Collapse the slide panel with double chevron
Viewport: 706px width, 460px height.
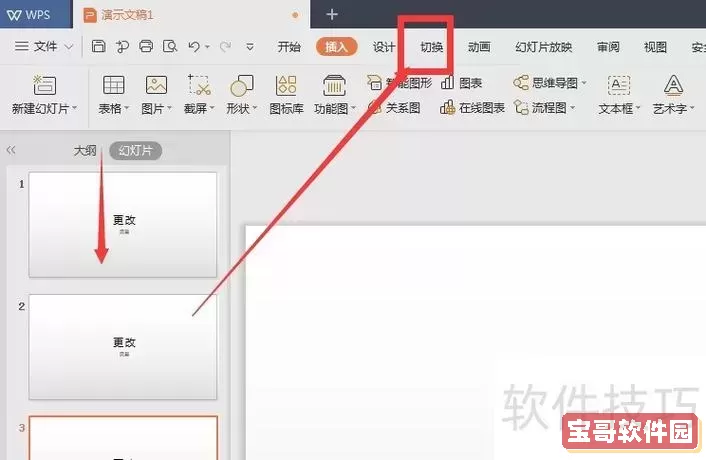(11, 150)
